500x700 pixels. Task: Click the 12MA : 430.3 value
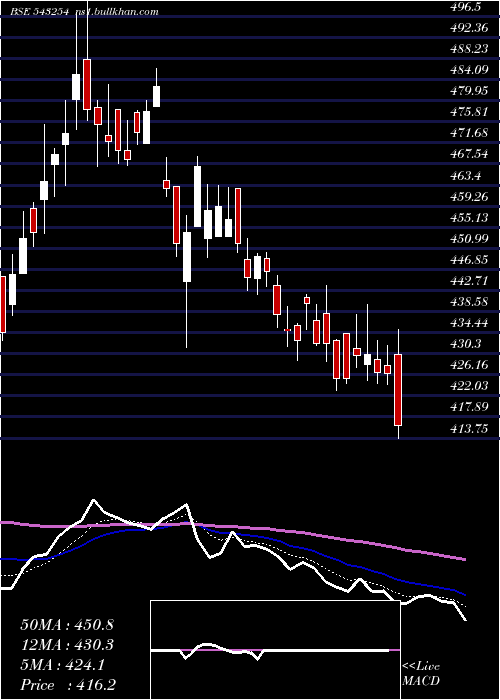67,645
